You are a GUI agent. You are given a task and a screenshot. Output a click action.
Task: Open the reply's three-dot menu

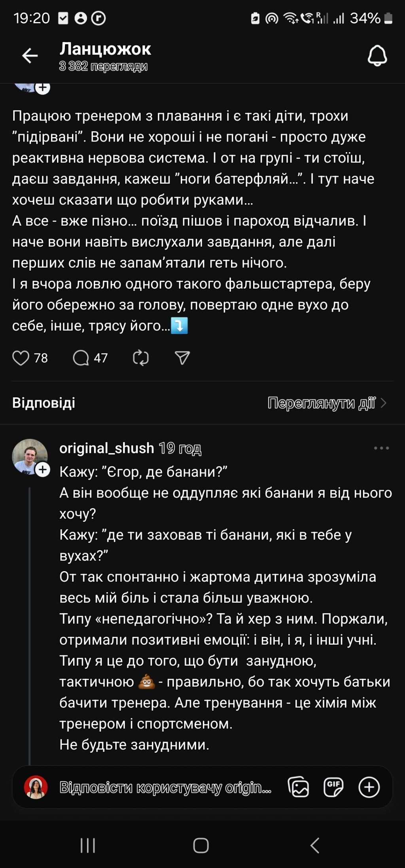point(381,448)
